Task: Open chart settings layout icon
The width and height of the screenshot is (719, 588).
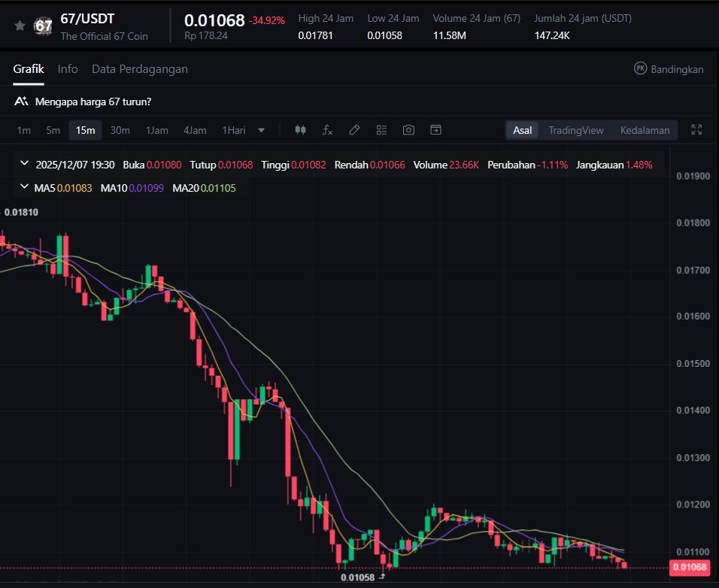Action: click(381, 130)
